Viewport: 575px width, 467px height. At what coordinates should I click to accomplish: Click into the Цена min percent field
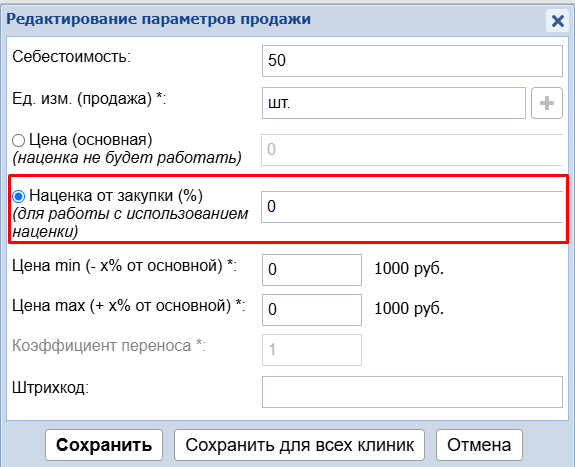click(x=312, y=270)
